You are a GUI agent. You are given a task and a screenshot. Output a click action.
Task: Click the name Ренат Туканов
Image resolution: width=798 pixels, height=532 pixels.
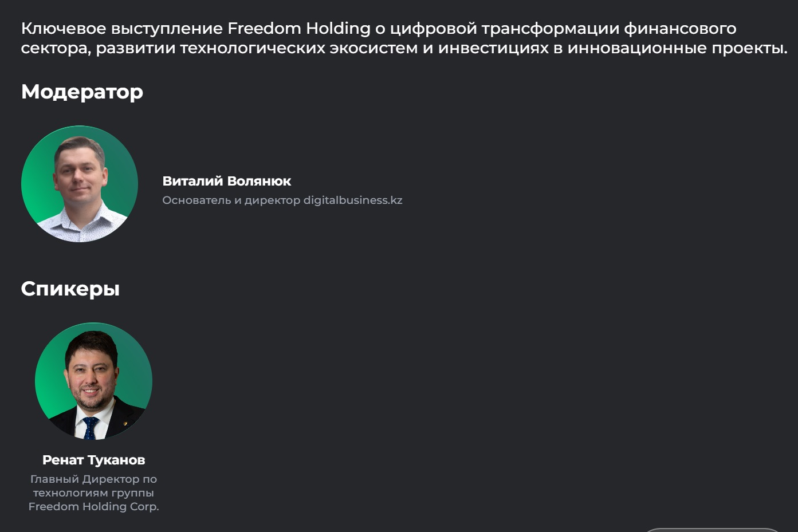tap(93, 460)
